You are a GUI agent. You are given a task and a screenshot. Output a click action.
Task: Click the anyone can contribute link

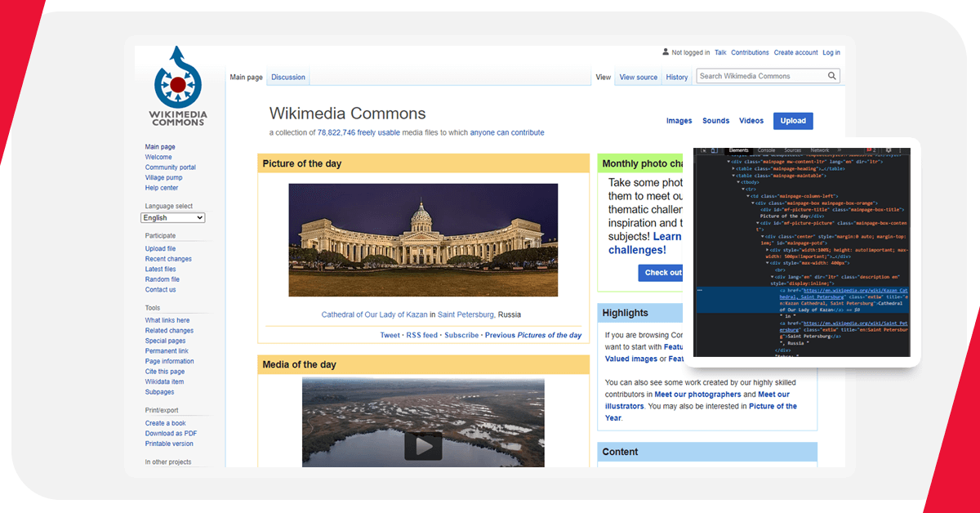[507, 132]
